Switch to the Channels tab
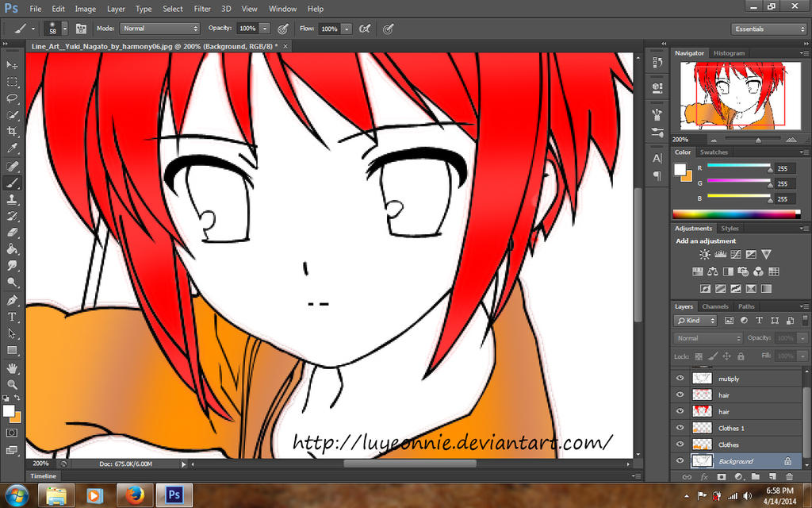The width and height of the screenshot is (812, 508). (x=714, y=306)
